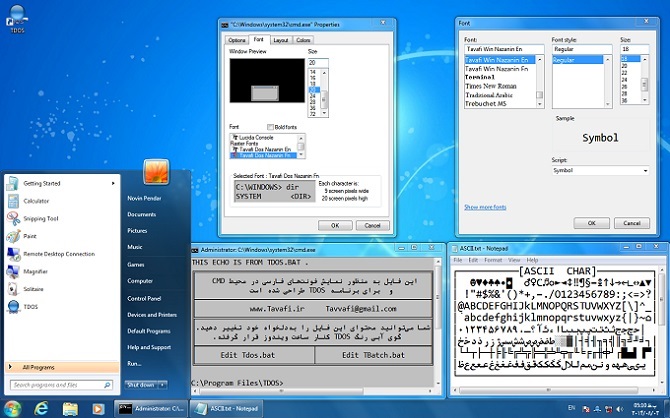Click the cmd icon in Properties title bar

(x=225, y=25)
